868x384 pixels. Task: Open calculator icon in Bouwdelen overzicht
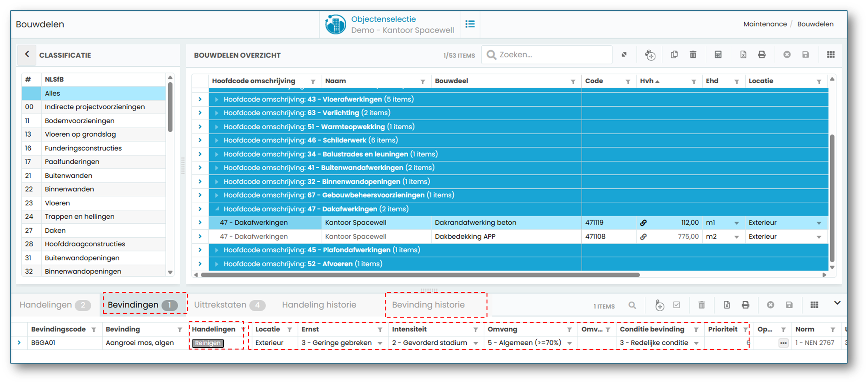tap(718, 55)
